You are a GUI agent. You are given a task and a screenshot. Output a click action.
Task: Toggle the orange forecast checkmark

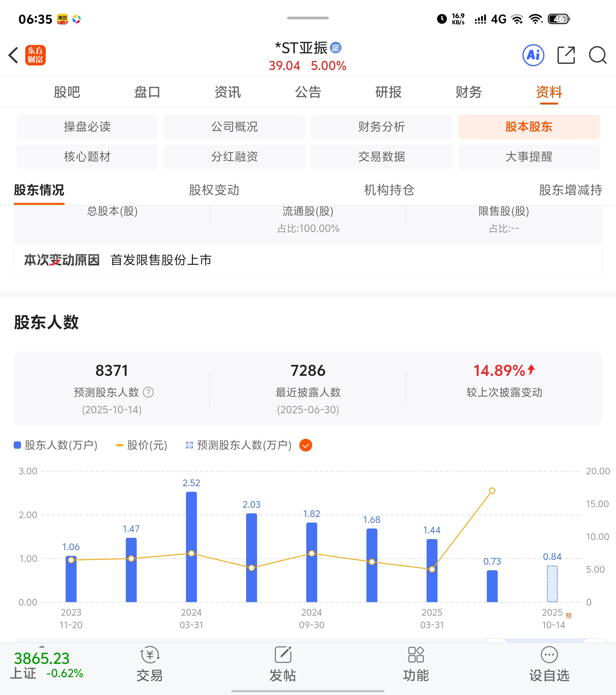coord(305,445)
